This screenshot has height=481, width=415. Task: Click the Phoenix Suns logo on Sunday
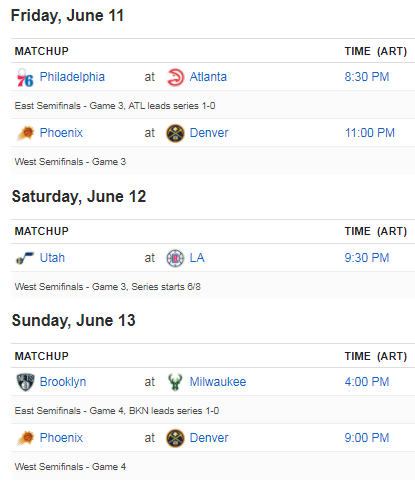(25, 438)
